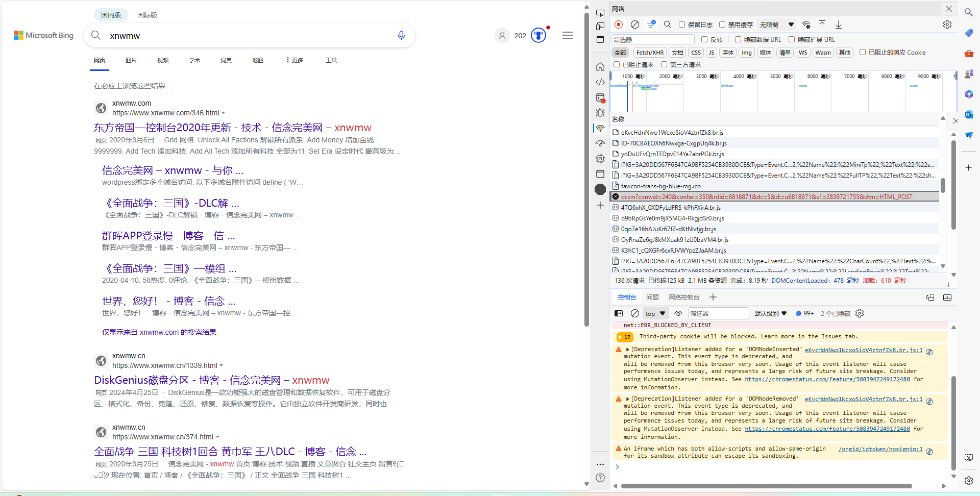The height and width of the screenshot is (496, 980).
Task: Open Microsoft Rewards medal icon
Action: [x=538, y=35]
